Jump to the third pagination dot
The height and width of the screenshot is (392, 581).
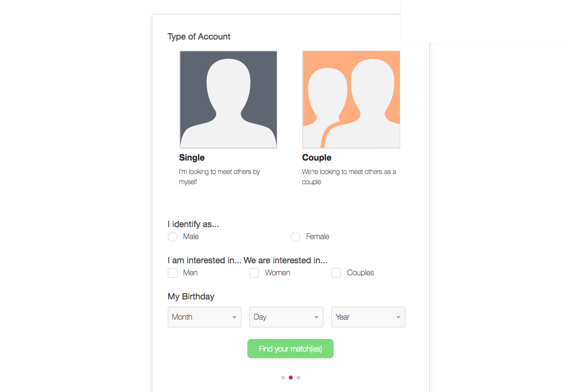[298, 378]
